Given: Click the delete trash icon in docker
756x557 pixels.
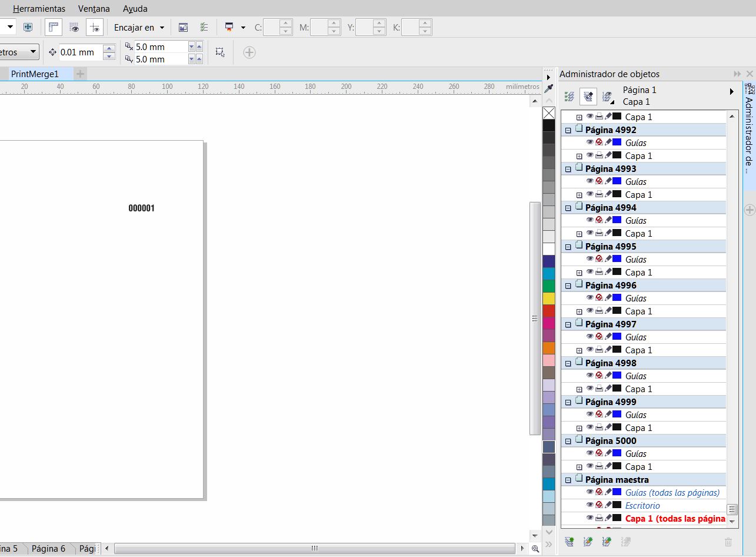Looking at the screenshot, I should [728, 542].
